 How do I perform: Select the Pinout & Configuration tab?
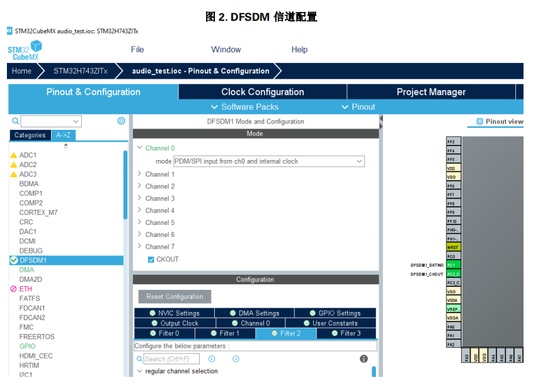click(93, 91)
